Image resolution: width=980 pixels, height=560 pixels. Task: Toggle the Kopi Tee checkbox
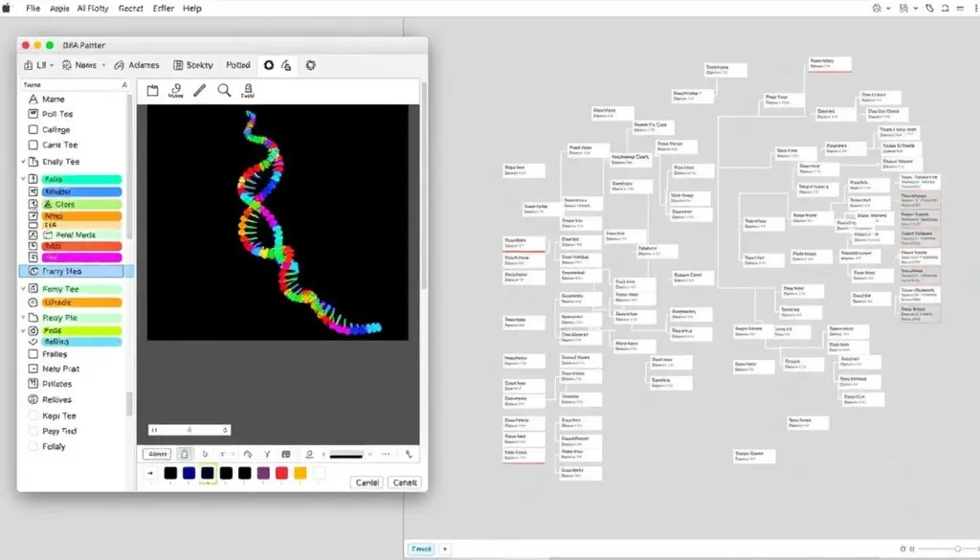(x=33, y=415)
